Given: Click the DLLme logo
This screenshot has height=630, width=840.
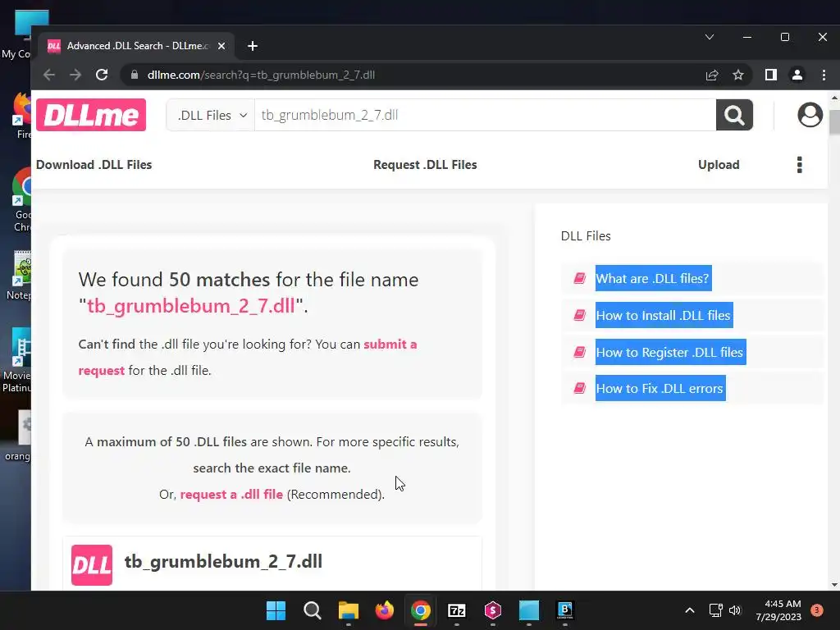Looking at the screenshot, I should tap(91, 115).
